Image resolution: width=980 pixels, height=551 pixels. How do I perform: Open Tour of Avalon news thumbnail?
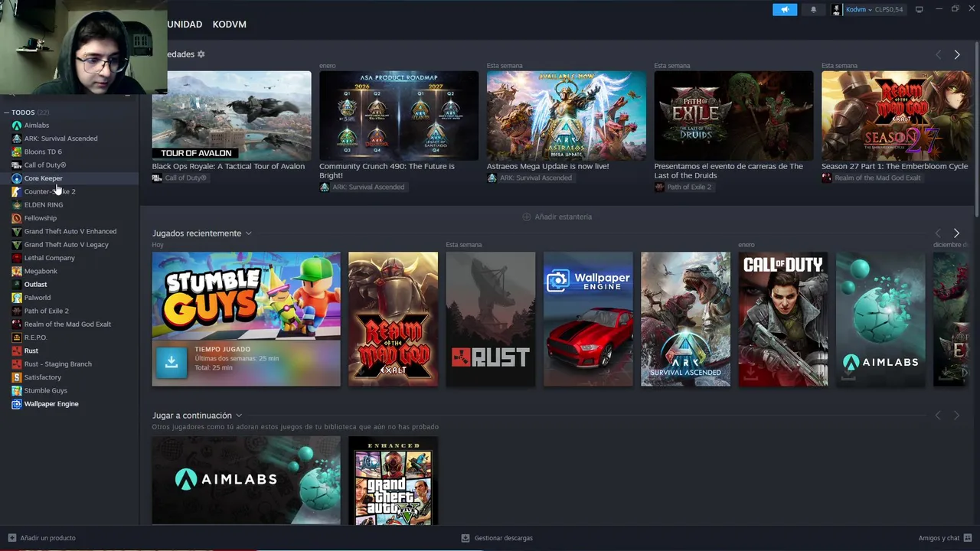[231, 115]
